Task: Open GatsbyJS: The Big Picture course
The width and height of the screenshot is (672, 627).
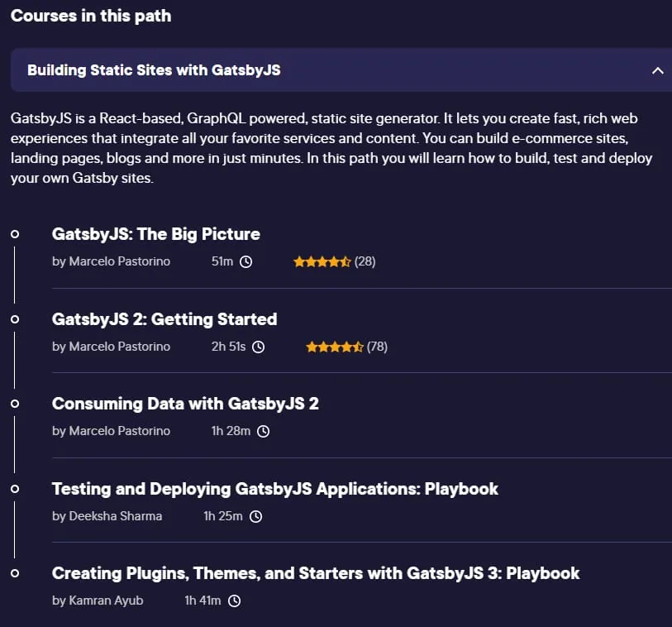Action: click(x=156, y=234)
